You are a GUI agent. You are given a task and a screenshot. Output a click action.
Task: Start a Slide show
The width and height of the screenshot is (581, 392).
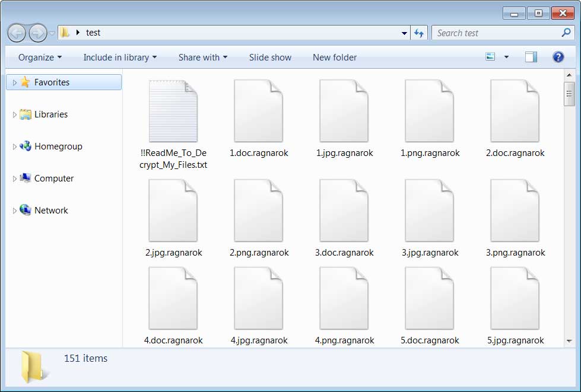[270, 57]
